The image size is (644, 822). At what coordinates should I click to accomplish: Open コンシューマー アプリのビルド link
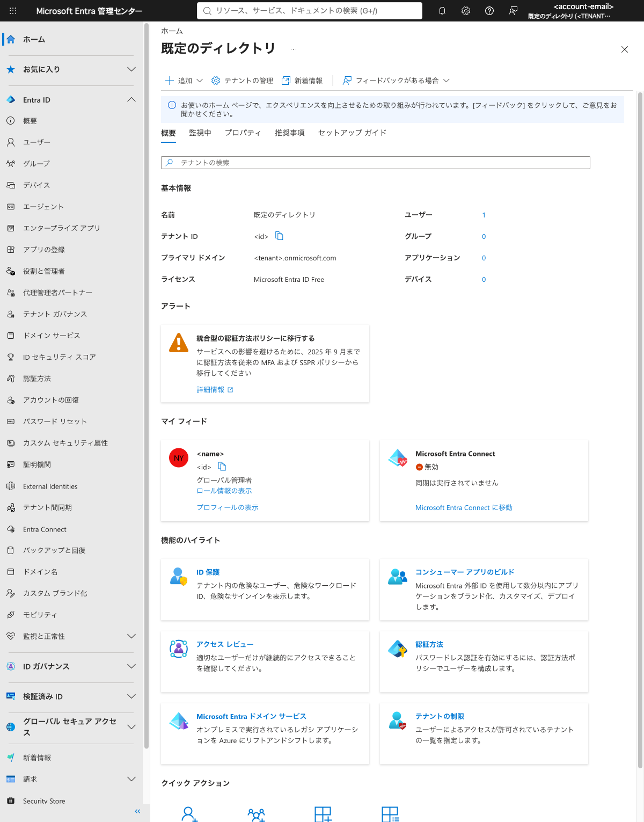click(465, 572)
